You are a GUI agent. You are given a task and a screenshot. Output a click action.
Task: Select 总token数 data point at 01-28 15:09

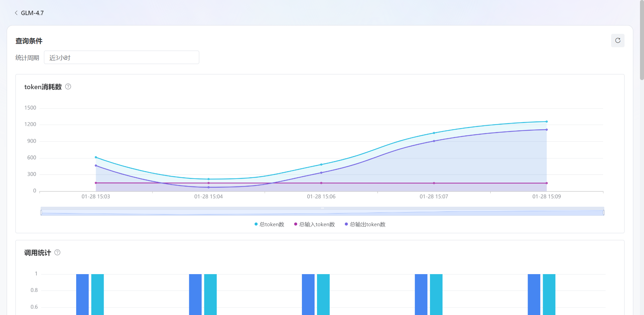[x=546, y=122]
